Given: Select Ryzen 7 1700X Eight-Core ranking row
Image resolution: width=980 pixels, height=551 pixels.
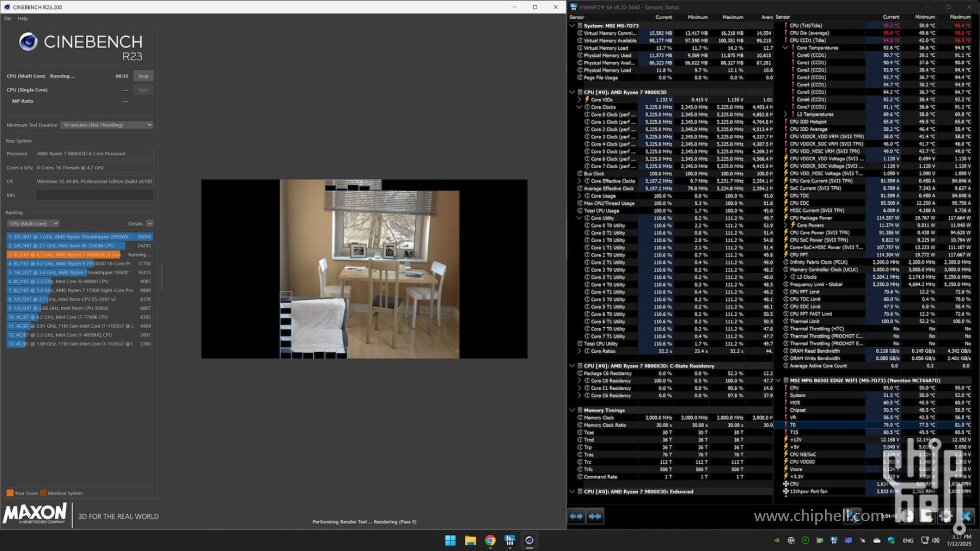Looking at the screenshot, I should [x=79, y=290].
